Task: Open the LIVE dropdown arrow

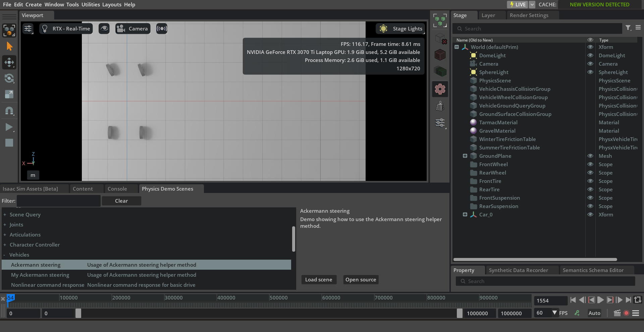Action: coord(532,5)
